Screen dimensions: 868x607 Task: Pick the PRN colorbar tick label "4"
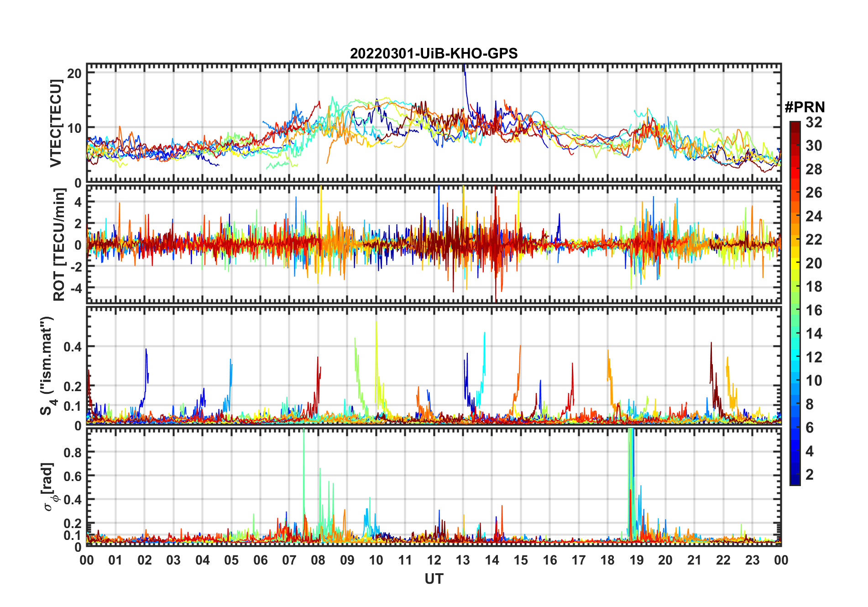click(x=810, y=451)
